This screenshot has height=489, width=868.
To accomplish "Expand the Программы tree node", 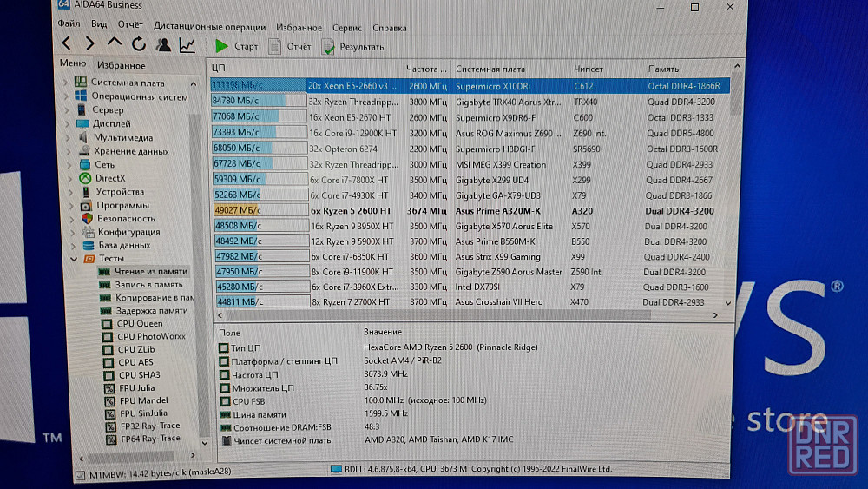I will click(71, 206).
